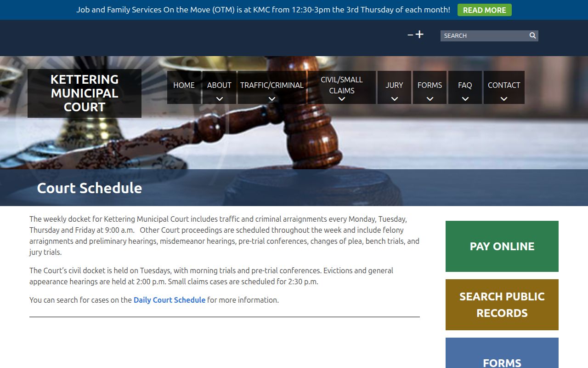Select the Forms navigation label
Screen dimensions: 588x368
coord(430,85)
